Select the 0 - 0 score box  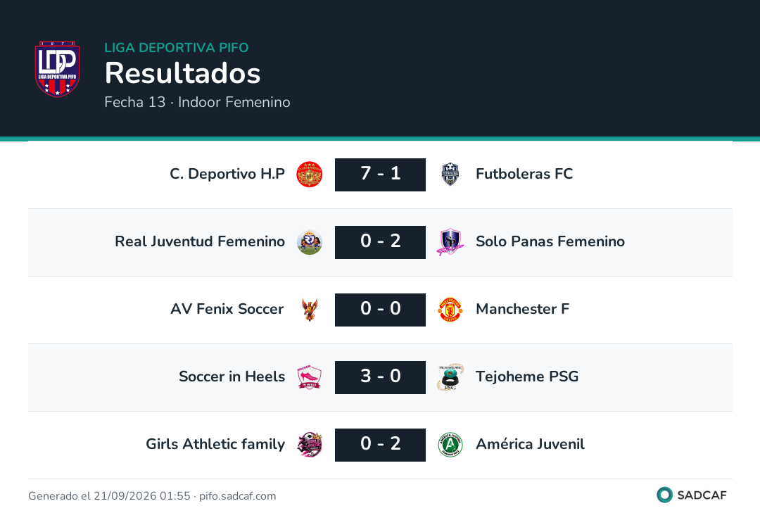[380, 310]
